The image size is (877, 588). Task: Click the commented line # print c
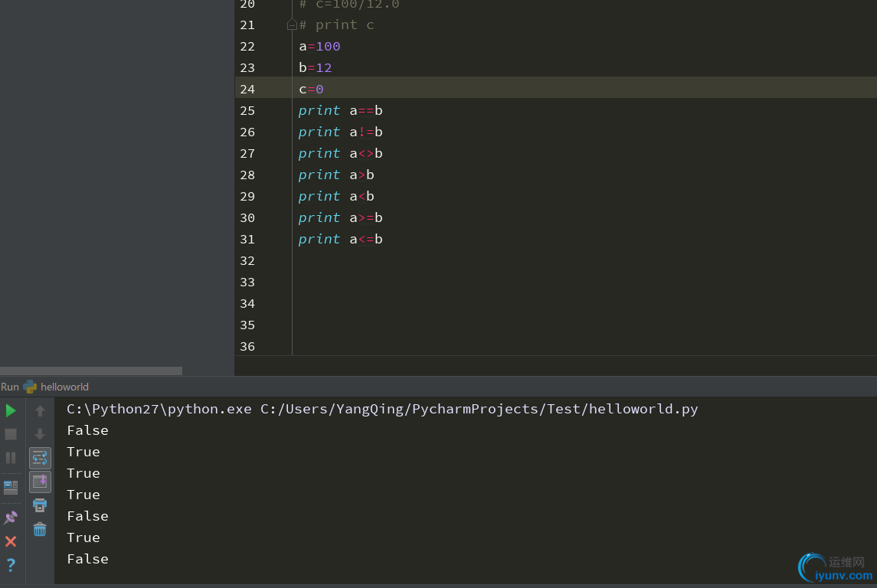(x=337, y=24)
